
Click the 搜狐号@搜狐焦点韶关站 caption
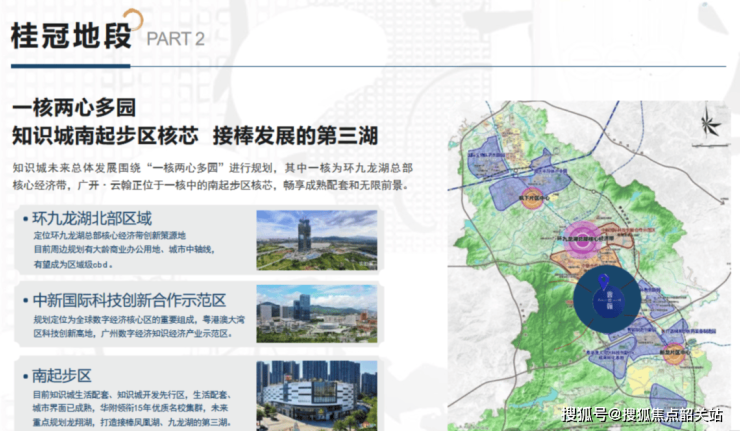[x=642, y=415]
